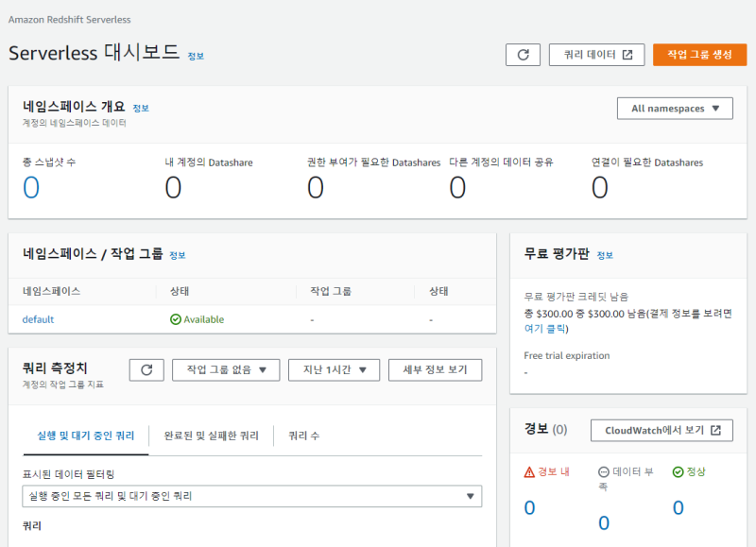The width and height of the screenshot is (756, 547).
Task: Select the 쿼리 수 tab
Action: tap(303, 436)
